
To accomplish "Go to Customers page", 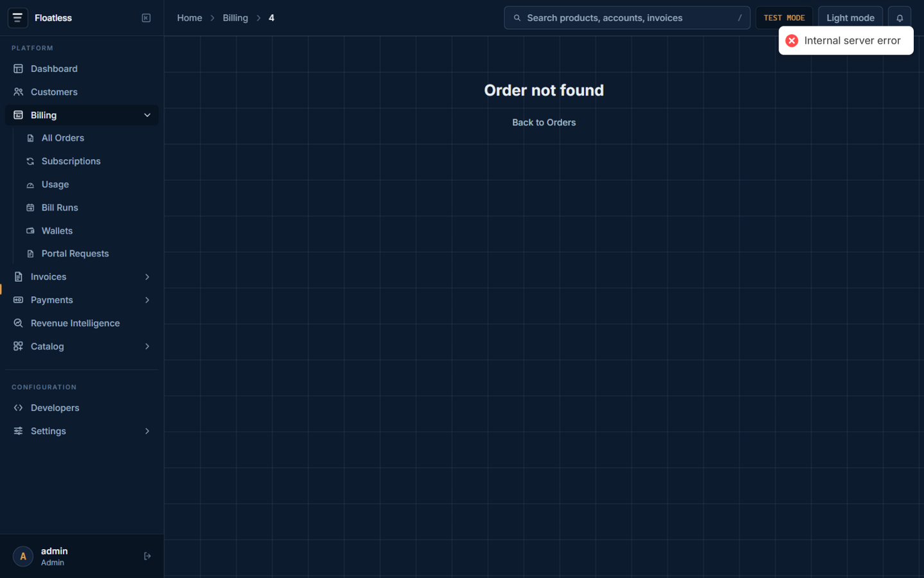I will pyautogui.click(x=81, y=92).
